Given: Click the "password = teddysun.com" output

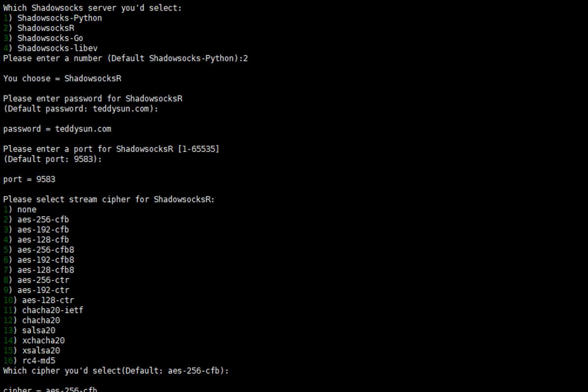Looking at the screenshot, I should click(x=57, y=129).
